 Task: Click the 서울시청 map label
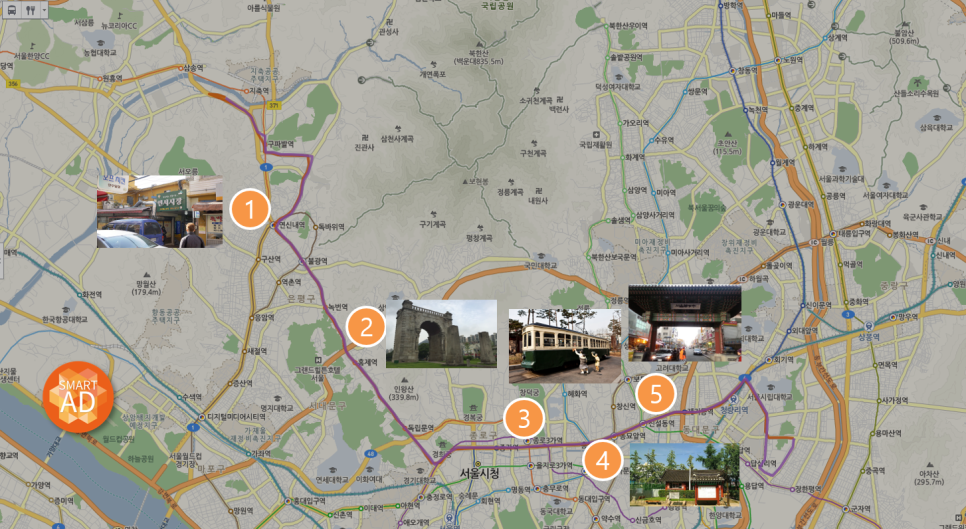tap(479, 473)
